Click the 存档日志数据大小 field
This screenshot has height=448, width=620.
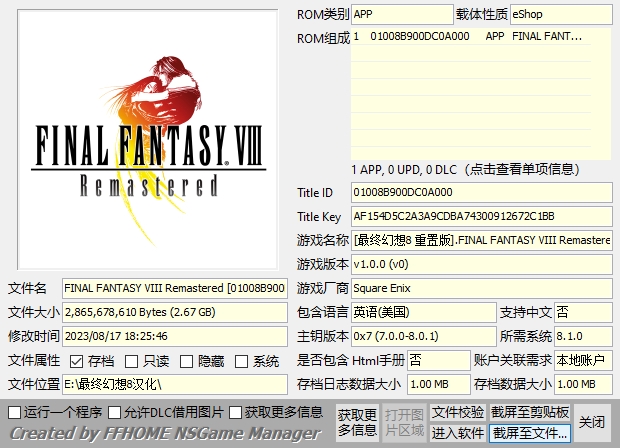point(439,384)
